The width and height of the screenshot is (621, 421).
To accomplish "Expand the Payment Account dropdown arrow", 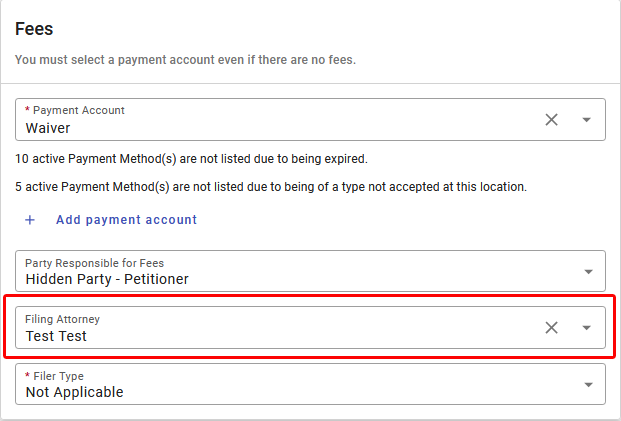I will click(587, 120).
